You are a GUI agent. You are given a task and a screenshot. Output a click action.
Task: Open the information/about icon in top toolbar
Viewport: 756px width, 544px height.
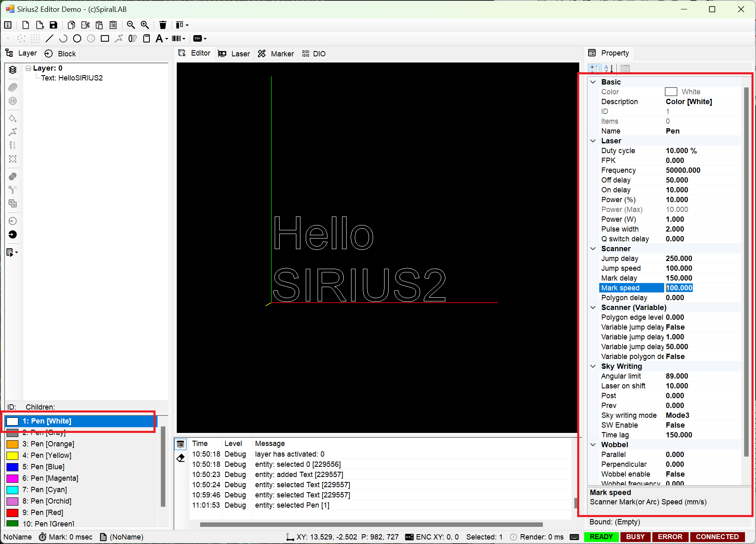coord(8,25)
